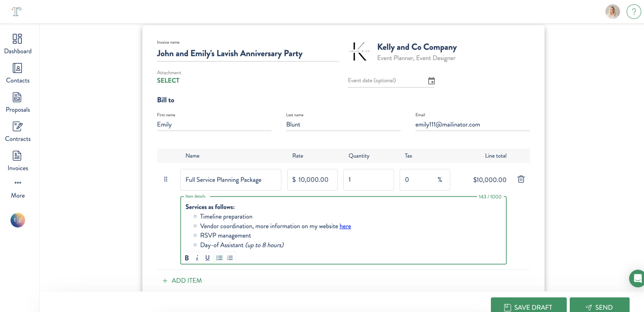The image size is (644, 312).
Task: Open the vendor coordination 'here' hyperlink
Action: click(345, 226)
